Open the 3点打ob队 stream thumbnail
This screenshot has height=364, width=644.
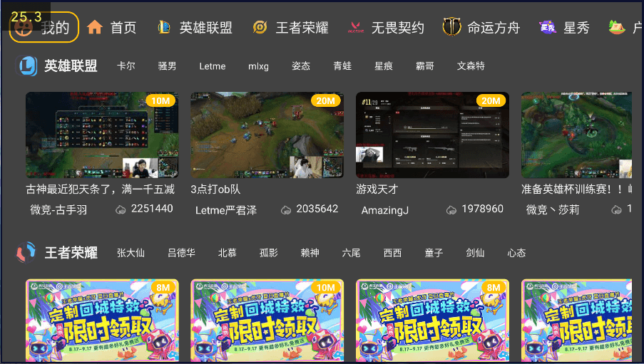(267, 135)
